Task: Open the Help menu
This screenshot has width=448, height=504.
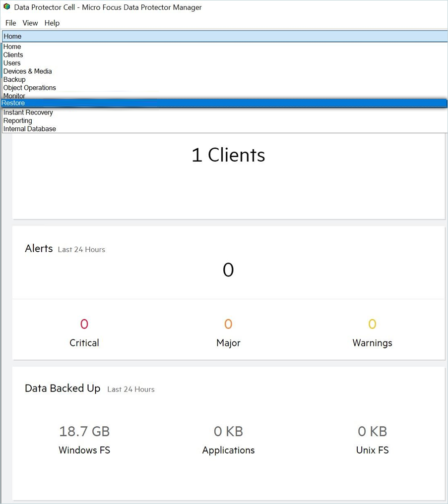Action: (52, 23)
